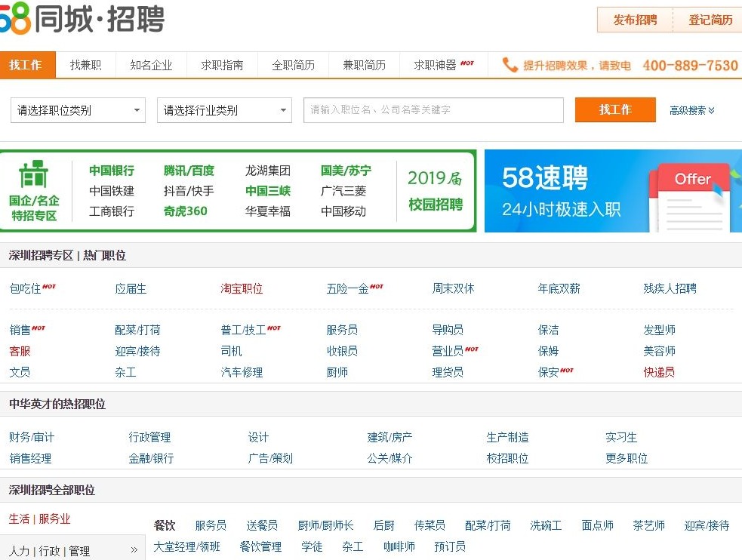Open the 中国银行 company link
Screen dimensions: 742x560
(112, 171)
